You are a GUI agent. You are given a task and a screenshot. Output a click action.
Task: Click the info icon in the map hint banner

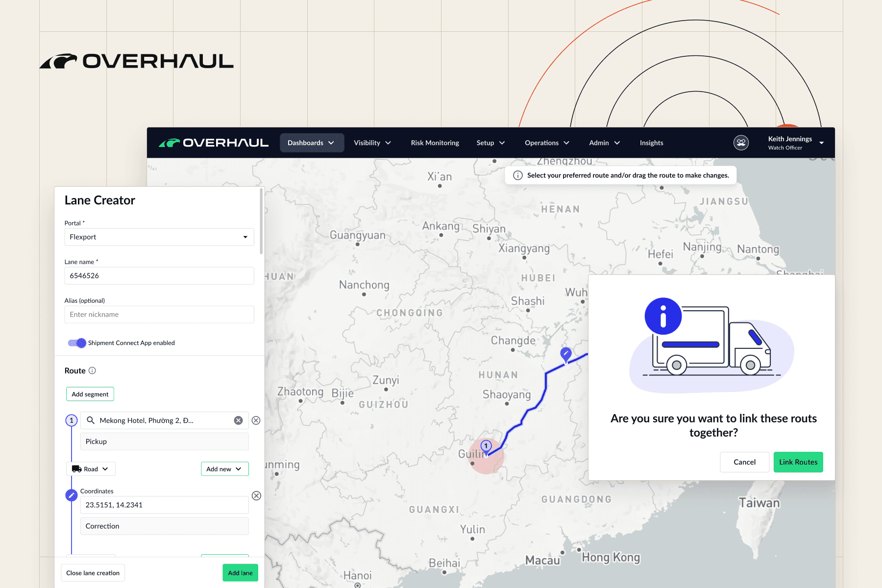517,175
